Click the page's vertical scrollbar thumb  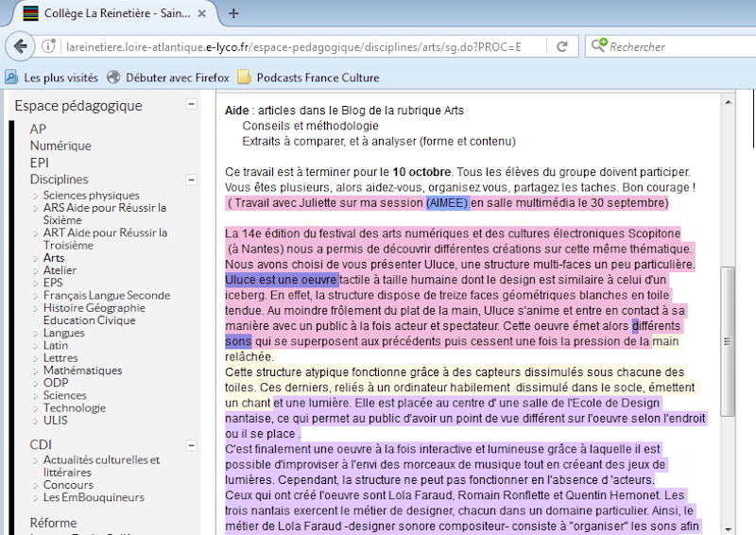click(x=728, y=340)
